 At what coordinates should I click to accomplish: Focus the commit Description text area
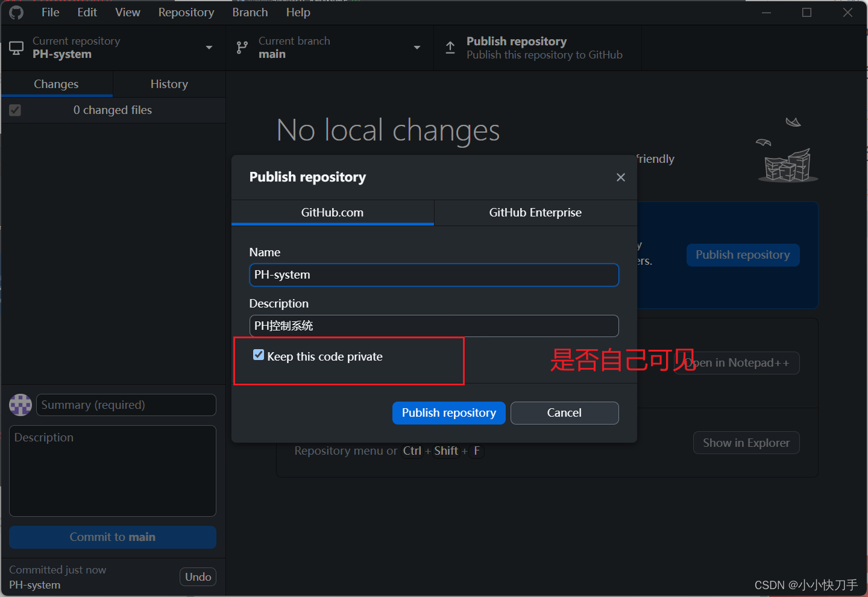coord(113,471)
